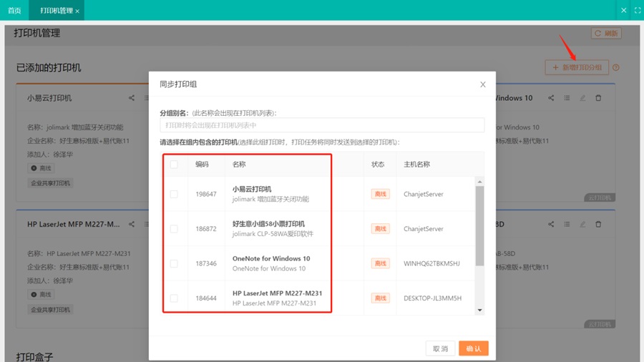The width and height of the screenshot is (644, 362).
Task: Select checkbox for OneNote for Windows 10 row
Action: 174,263
